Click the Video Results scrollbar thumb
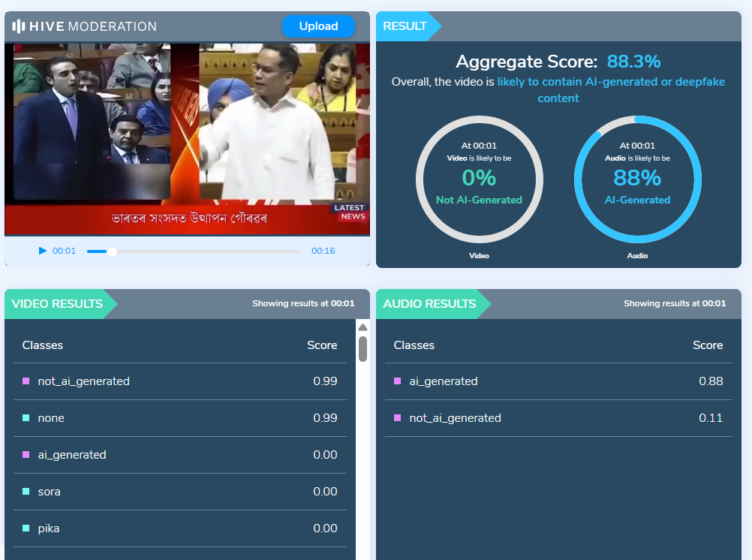Viewport: 752px width, 560px height. point(362,349)
